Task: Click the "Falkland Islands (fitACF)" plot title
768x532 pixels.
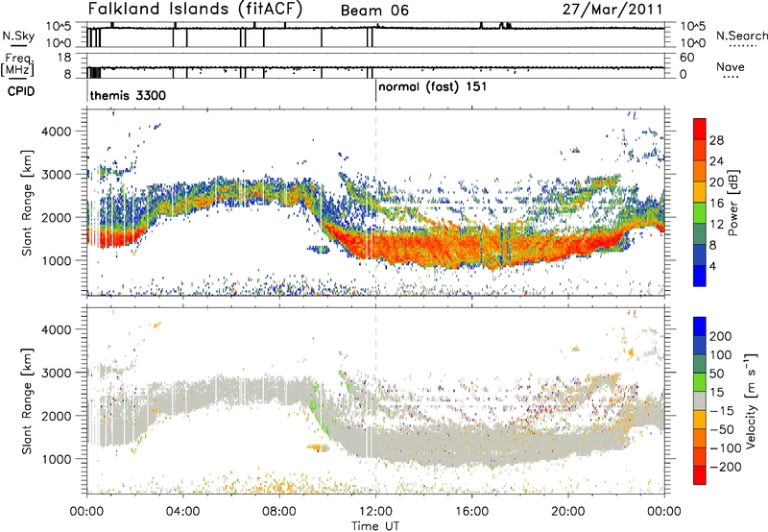Action: click(x=195, y=9)
